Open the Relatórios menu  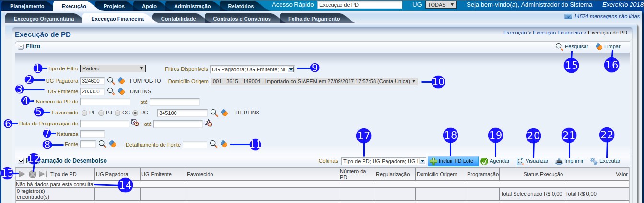[x=241, y=6]
